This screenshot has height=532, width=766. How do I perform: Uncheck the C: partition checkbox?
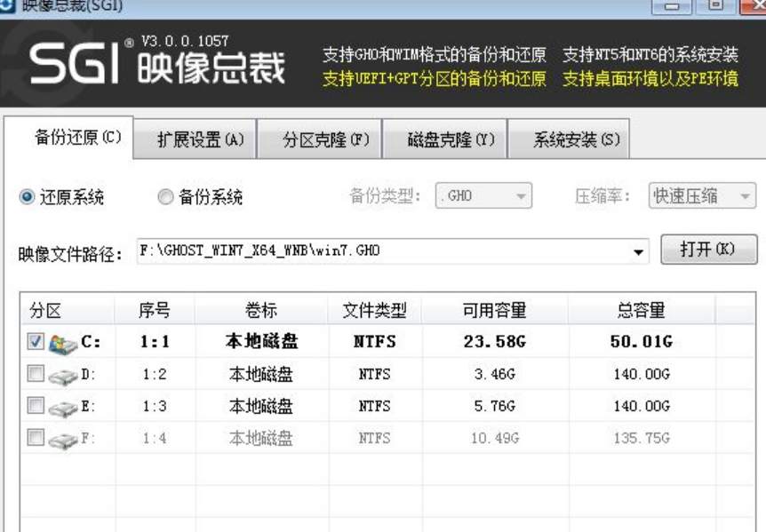[x=36, y=341]
